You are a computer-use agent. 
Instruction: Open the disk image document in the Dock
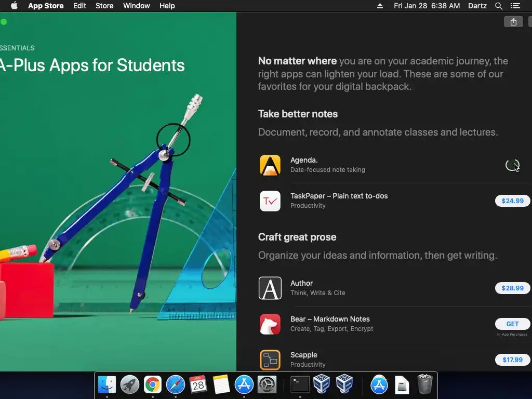[402, 384]
